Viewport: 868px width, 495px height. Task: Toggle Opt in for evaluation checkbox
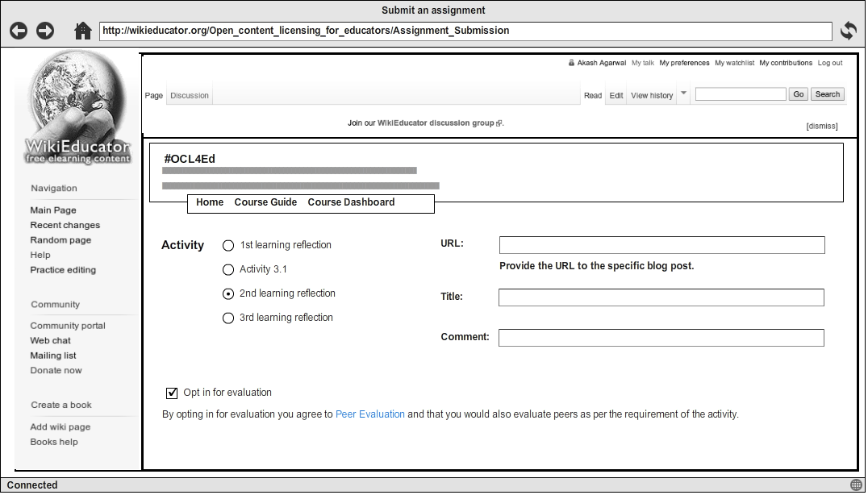tap(172, 393)
